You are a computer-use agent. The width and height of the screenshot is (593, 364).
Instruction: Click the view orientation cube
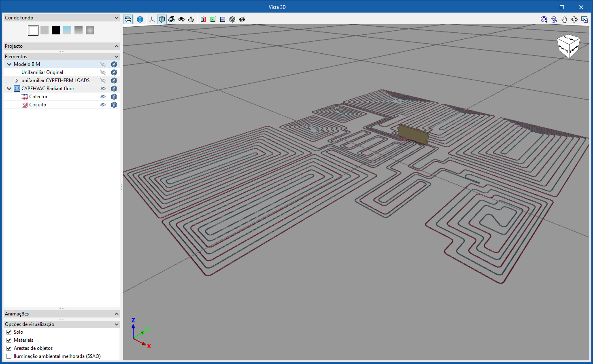(x=568, y=46)
